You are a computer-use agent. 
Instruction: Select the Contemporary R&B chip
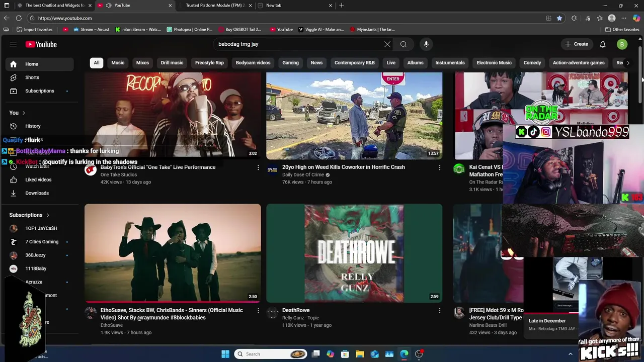[355, 63]
